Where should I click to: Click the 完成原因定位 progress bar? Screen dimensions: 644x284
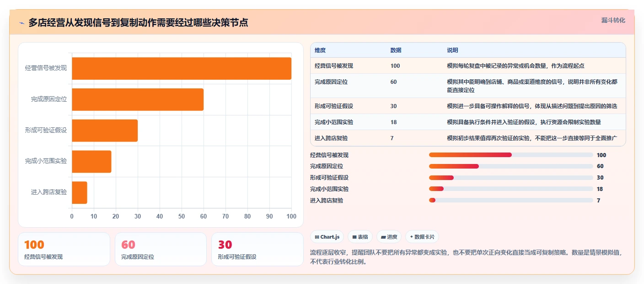511,166
